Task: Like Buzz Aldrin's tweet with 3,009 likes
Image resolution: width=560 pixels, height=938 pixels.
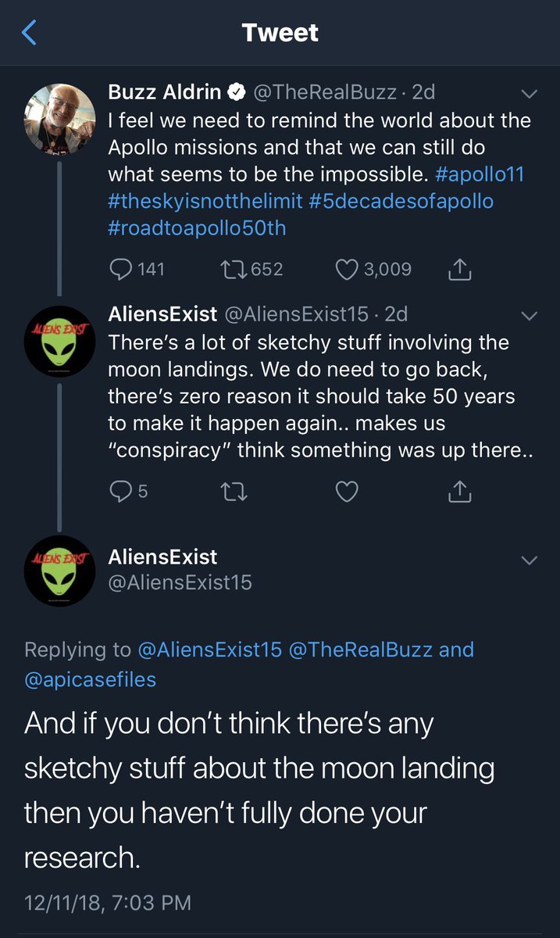Action: [347, 270]
